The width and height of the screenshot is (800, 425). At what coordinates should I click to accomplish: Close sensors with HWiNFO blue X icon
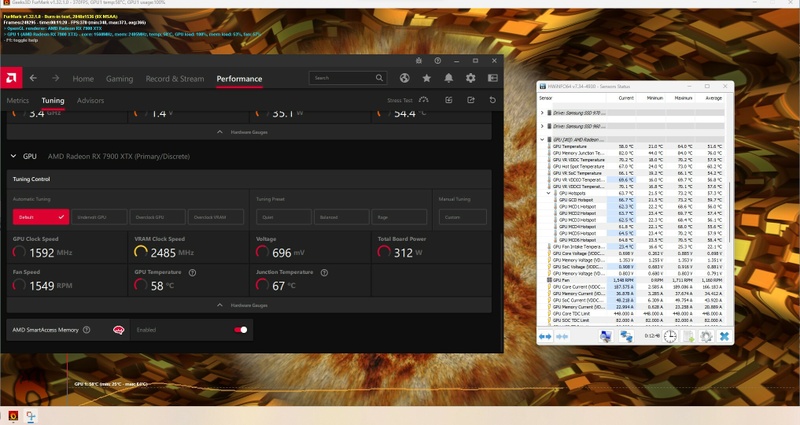click(724, 336)
